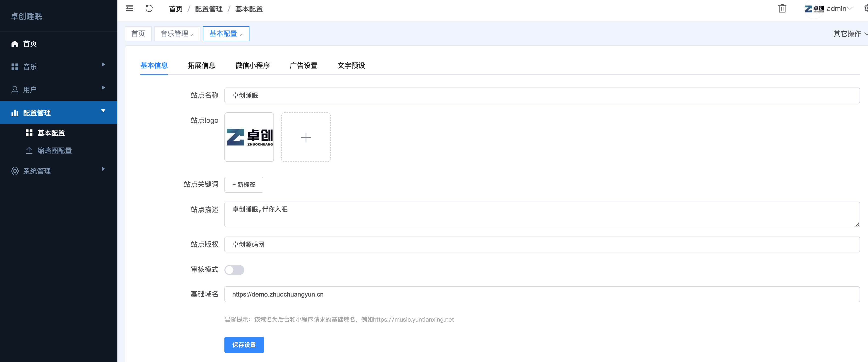Close the 音乐管理 tab with its x
The image size is (868, 362).
(192, 34)
